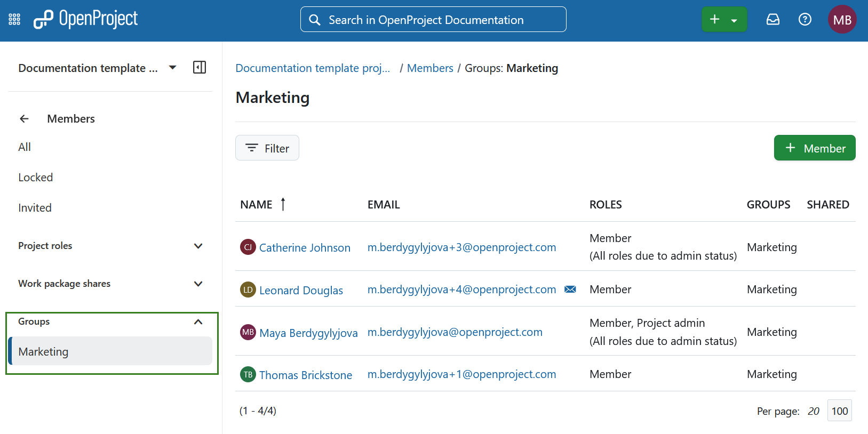Expand the Project roles section
Viewport: 868px width, 434px height.
[x=198, y=246]
